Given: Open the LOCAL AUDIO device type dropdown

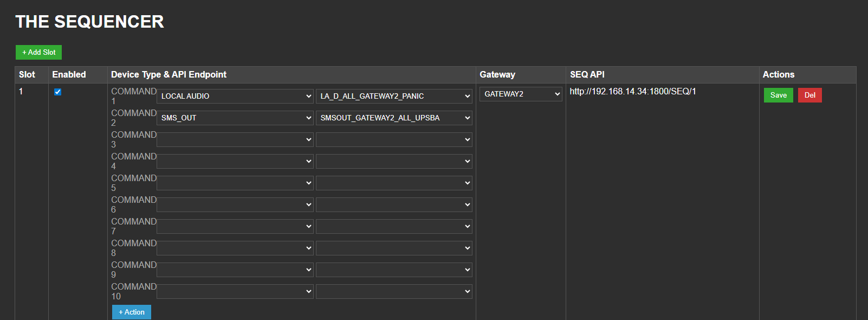Looking at the screenshot, I should 235,96.
